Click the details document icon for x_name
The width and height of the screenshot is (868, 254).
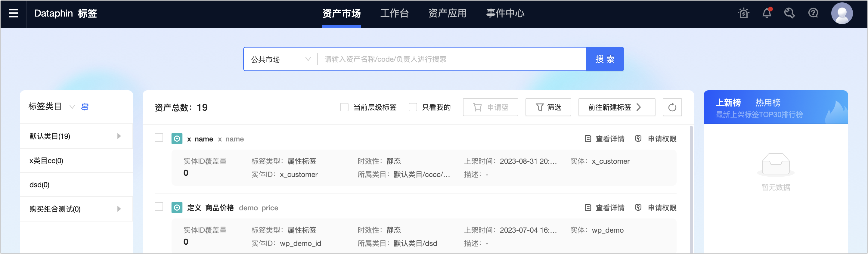pos(588,139)
